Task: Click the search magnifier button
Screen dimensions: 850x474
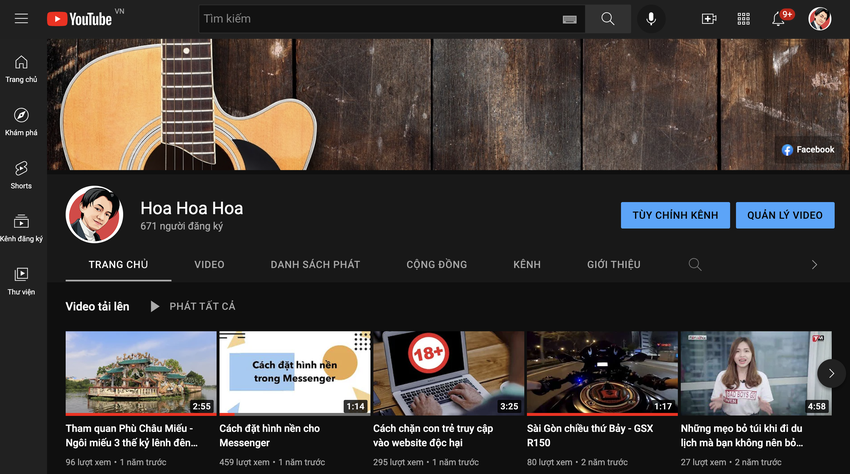Action: click(608, 19)
